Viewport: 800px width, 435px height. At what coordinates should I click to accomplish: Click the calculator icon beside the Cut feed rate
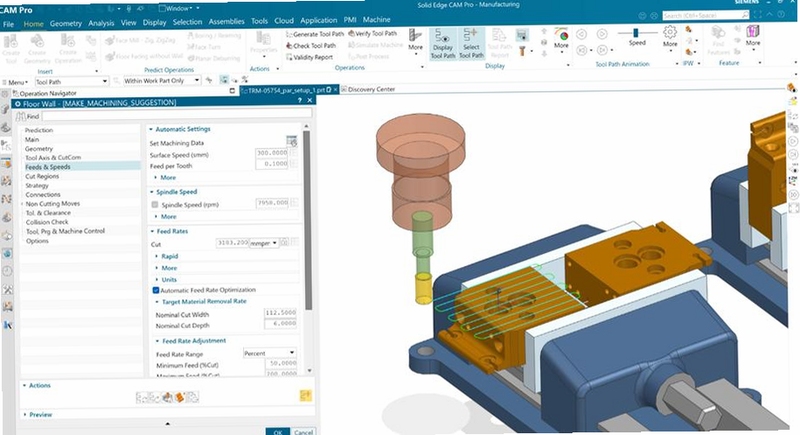click(x=284, y=242)
